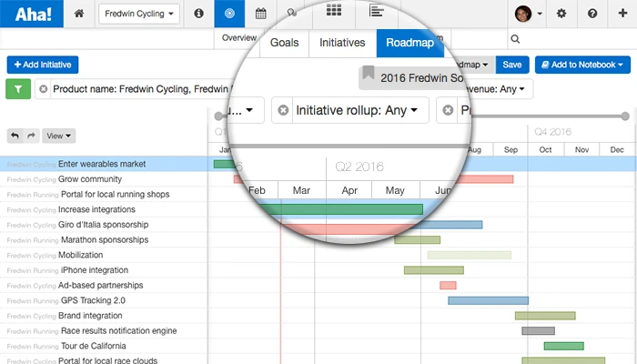Open the View dropdown
The image size is (637, 364).
pyautogui.click(x=58, y=136)
